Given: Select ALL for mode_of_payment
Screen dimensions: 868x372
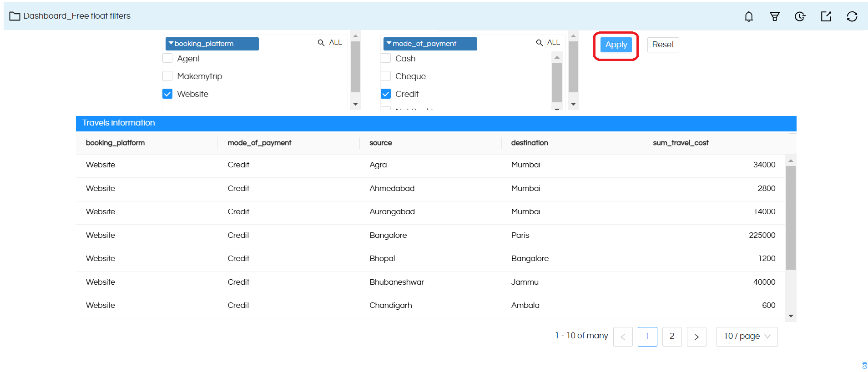Looking at the screenshot, I should (x=554, y=42).
